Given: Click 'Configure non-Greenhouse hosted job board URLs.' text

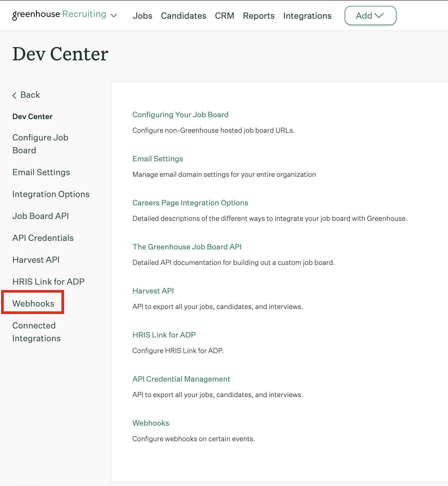Looking at the screenshot, I should [214, 130].
